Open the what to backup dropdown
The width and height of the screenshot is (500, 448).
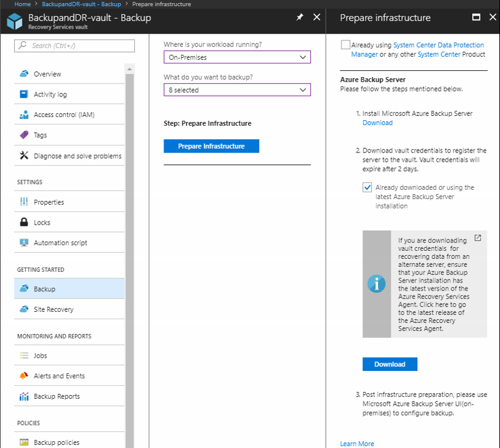[x=237, y=89]
